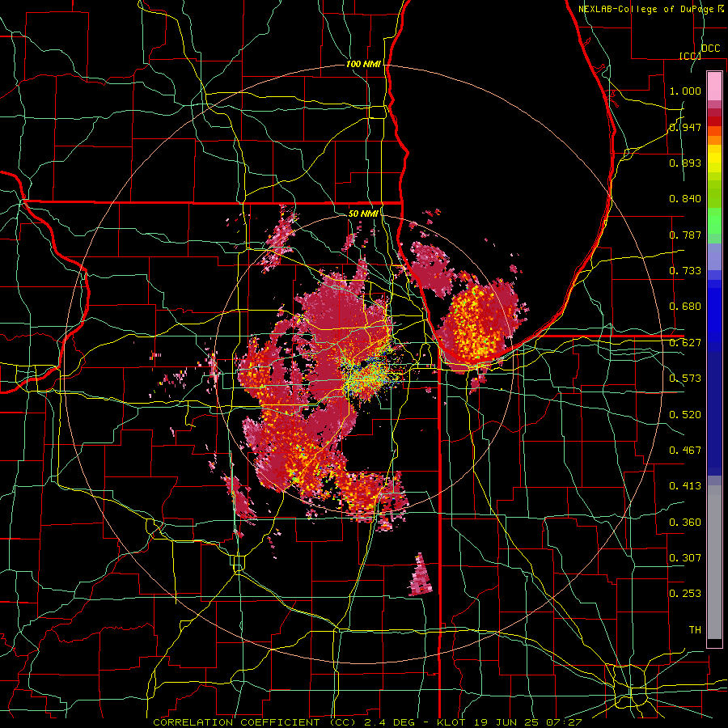728x728 pixels.
Task: Pick the bright green color bar segment
Action: click(x=714, y=221)
